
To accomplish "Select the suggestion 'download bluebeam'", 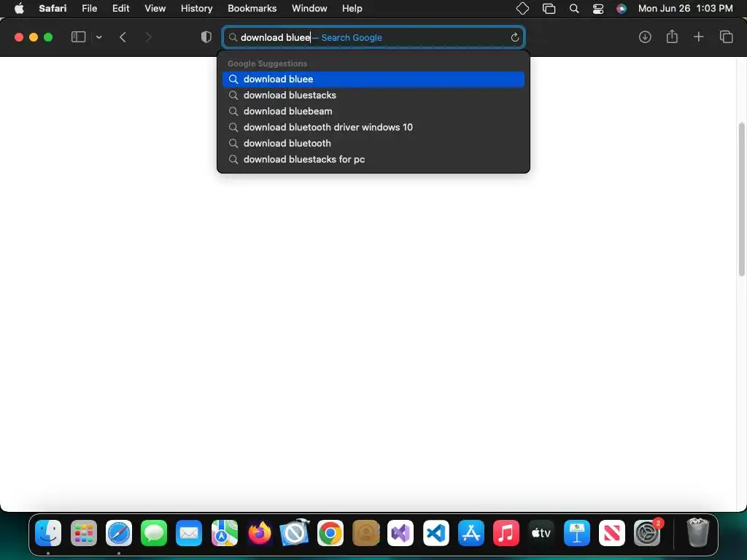I will (x=373, y=111).
